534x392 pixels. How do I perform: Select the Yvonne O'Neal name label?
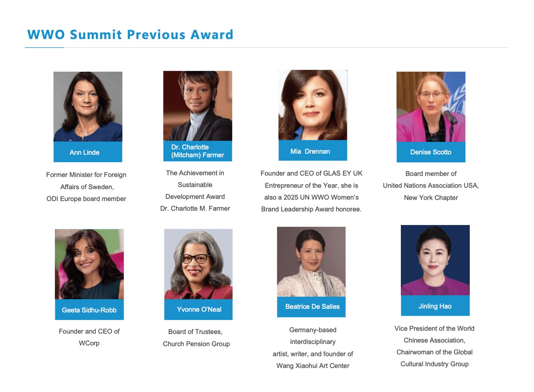tap(198, 309)
